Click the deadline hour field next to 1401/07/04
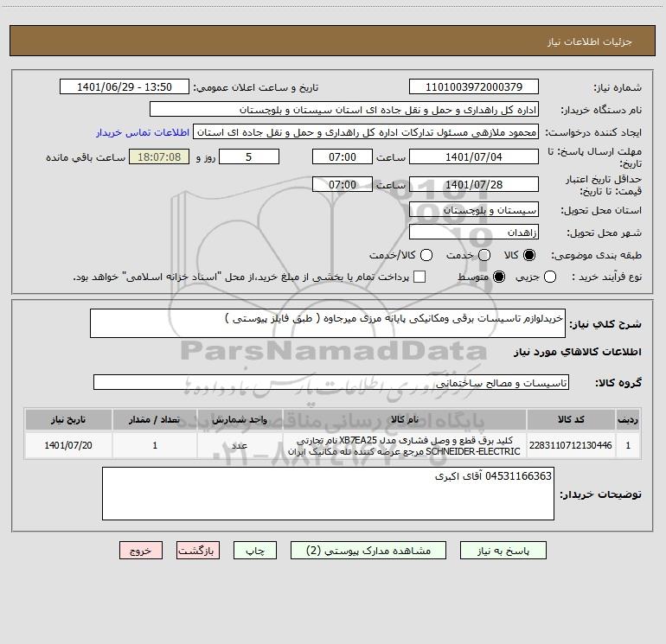The image size is (666, 644). (x=343, y=157)
